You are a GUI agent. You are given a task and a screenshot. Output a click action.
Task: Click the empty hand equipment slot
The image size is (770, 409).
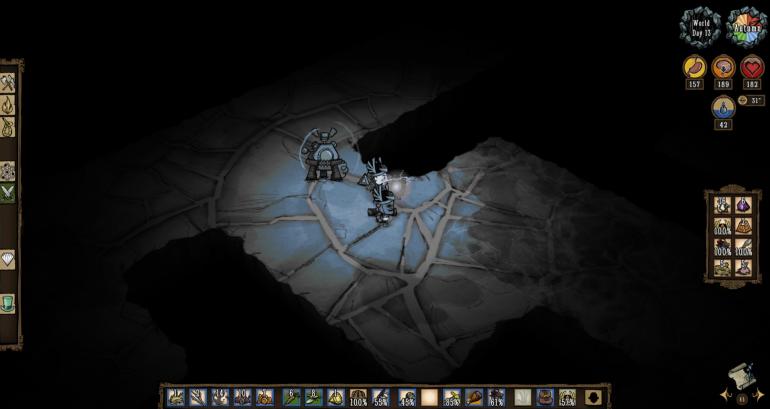click(x=522, y=397)
